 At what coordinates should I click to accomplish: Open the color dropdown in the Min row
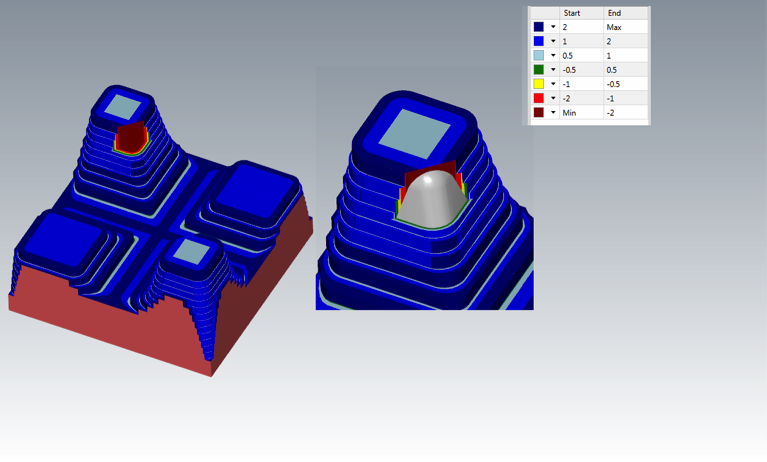point(553,112)
